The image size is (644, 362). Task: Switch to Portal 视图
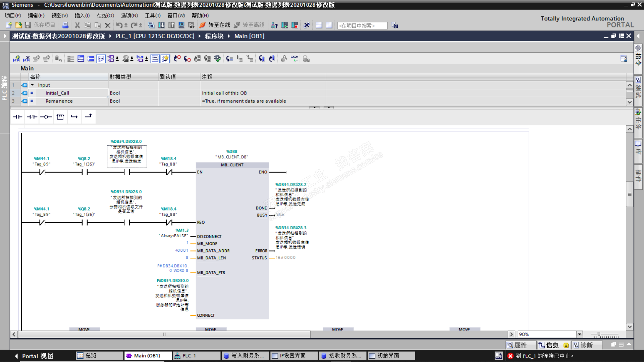35,356
